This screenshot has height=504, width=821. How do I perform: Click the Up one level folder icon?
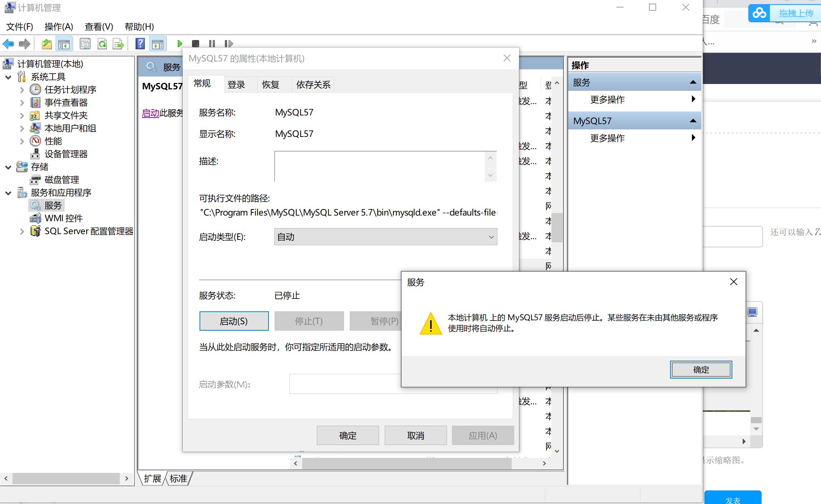click(x=47, y=44)
